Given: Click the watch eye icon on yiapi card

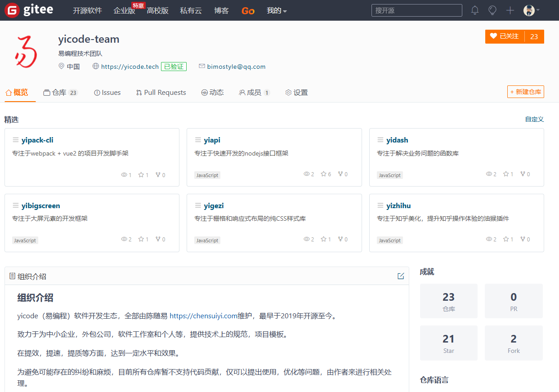Looking at the screenshot, I should [x=307, y=174].
